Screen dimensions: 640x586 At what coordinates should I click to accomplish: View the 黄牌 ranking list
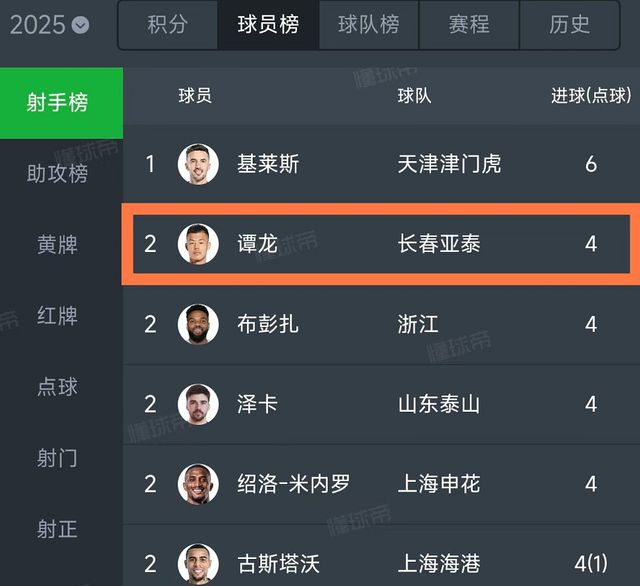[57, 244]
